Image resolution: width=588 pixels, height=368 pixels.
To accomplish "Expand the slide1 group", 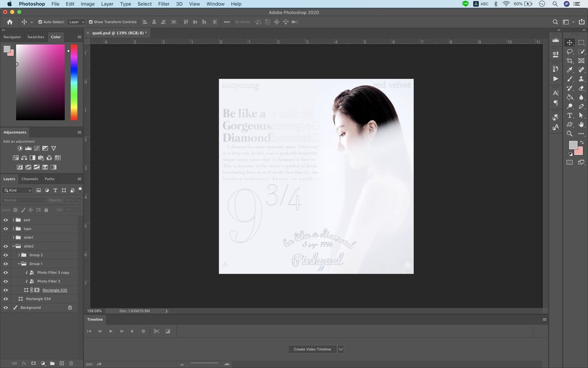I will tap(13, 237).
